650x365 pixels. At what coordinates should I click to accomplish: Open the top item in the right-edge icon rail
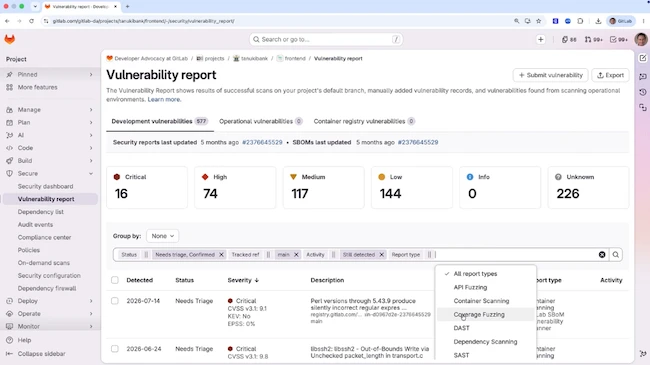pos(643,58)
